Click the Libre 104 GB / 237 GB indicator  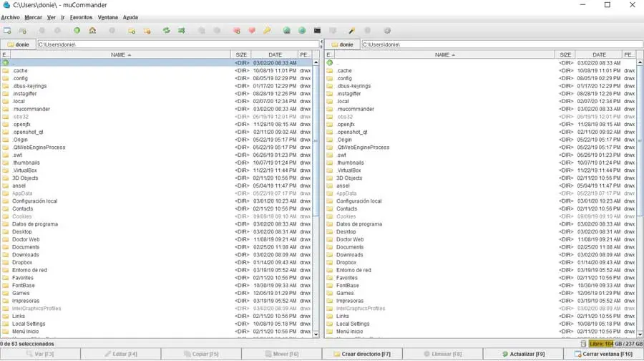tap(615, 344)
